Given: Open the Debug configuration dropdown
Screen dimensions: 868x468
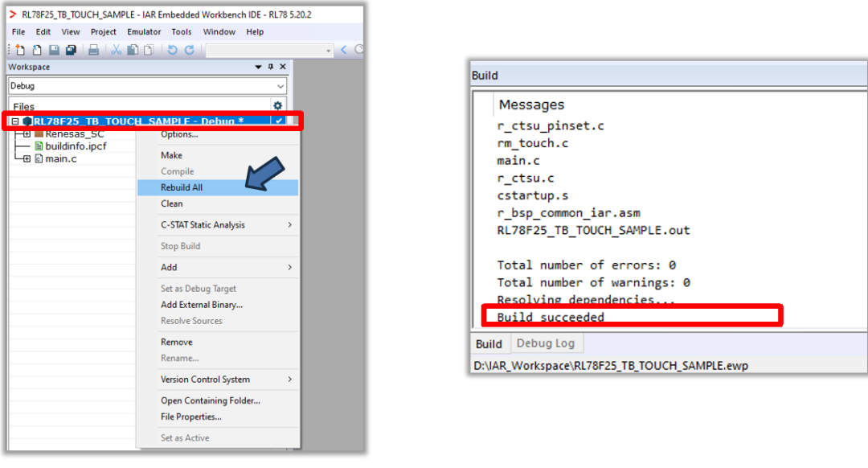Looking at the screenshot, I should click(280, 86).
